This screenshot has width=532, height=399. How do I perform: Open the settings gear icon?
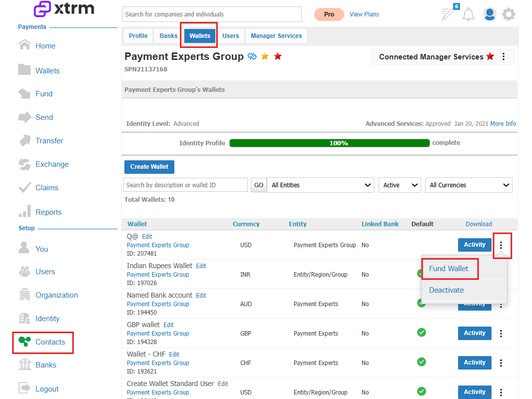click(x=509, y=14)
